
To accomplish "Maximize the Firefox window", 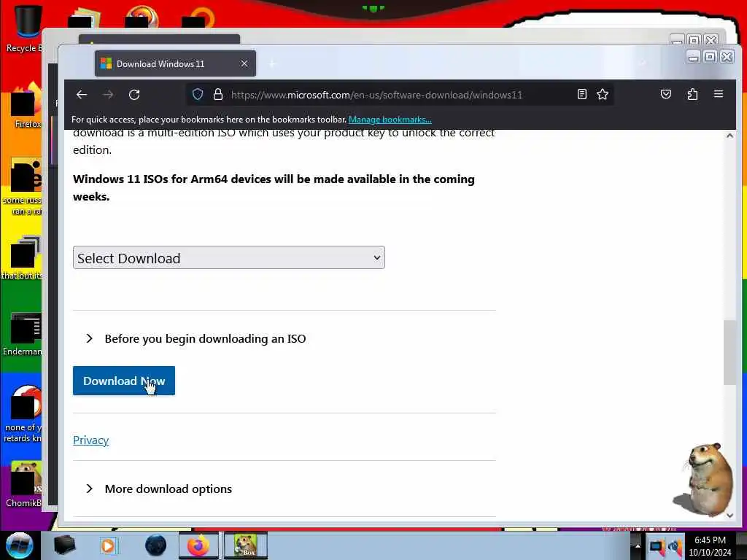I will [710, 58].
